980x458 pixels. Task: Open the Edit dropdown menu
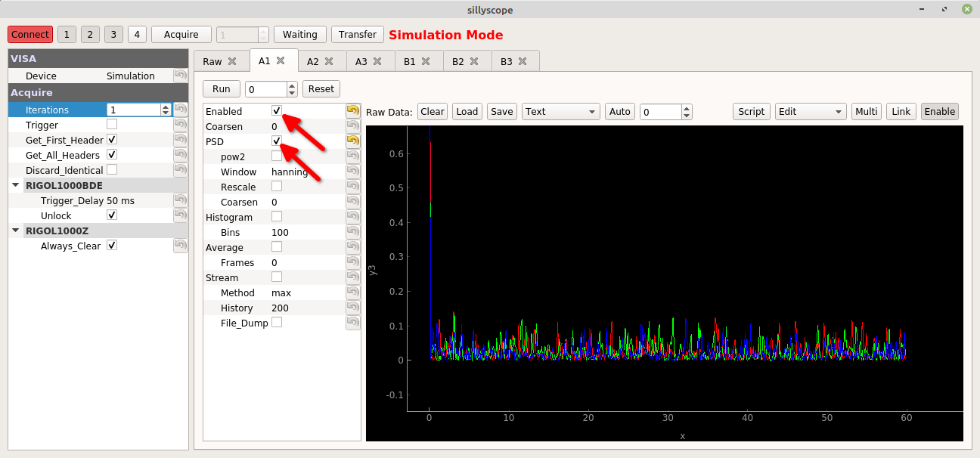[x=811, y=111]
